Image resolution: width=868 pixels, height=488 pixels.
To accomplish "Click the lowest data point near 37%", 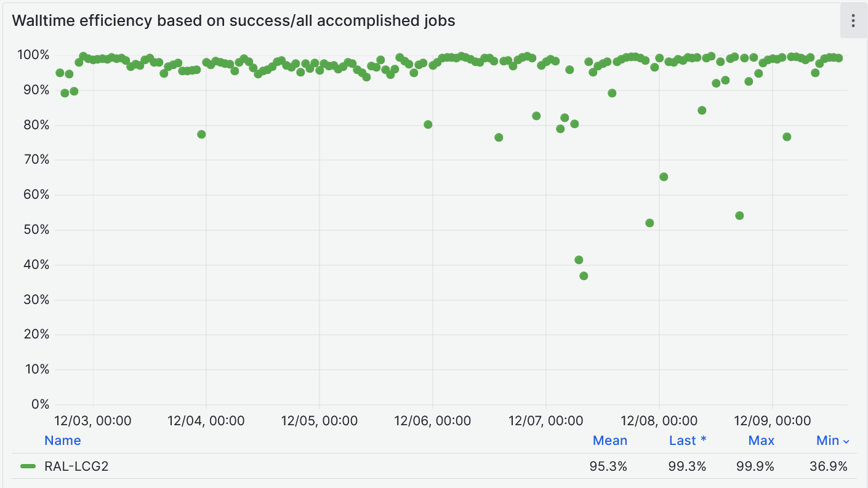I will point(584,276).
